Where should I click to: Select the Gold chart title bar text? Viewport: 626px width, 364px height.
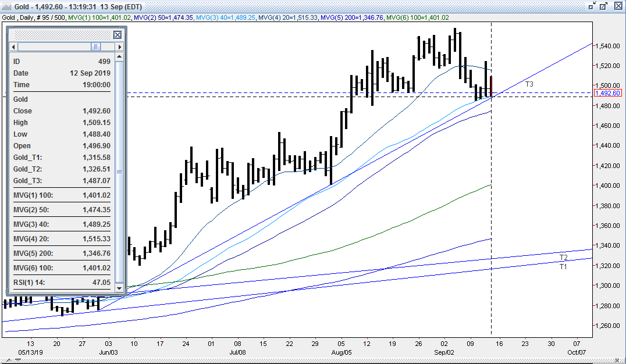click(x=78, y=6)
